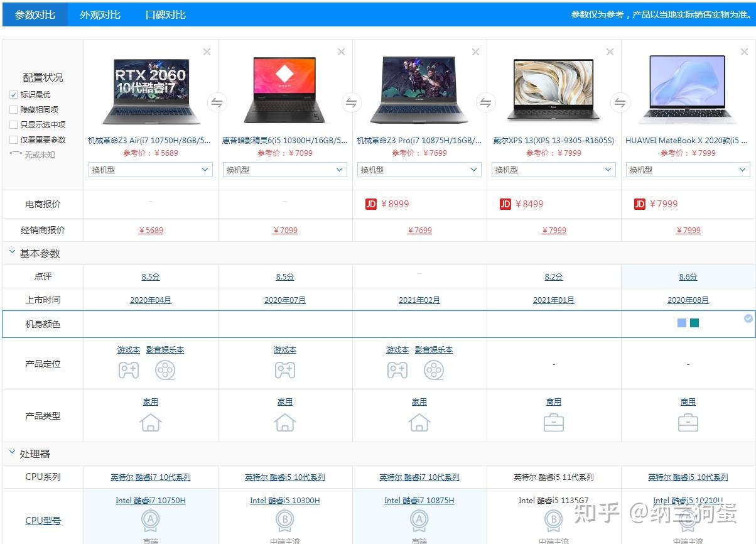This screenshot has height=544, width=756.
Task: Click the A grade badge under i7 10750H
Action: (151, 521)
